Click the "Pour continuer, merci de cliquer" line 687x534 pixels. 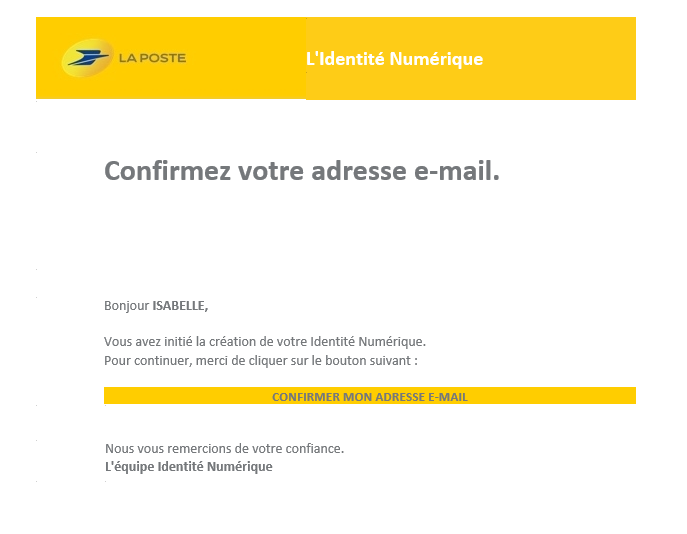(x=260, y=360)
